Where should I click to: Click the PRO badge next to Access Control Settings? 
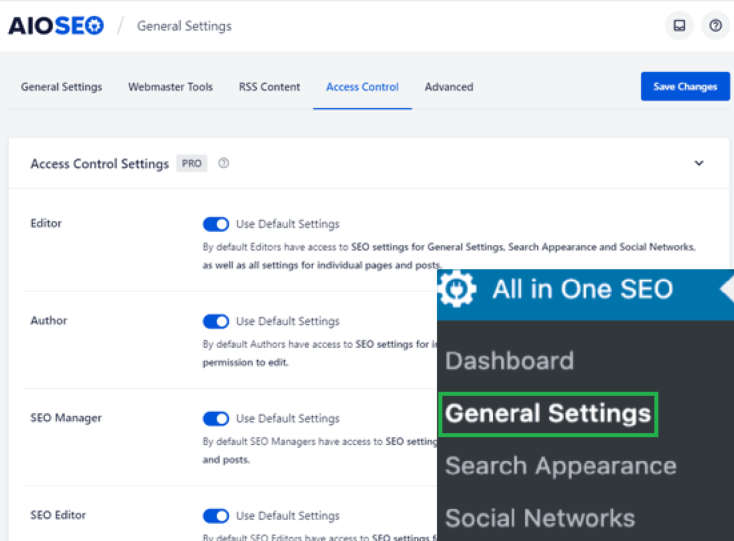tap(192, 164)
